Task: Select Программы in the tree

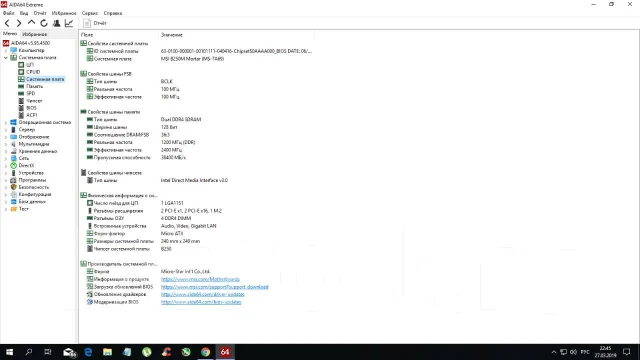Action: coord(32,180)
